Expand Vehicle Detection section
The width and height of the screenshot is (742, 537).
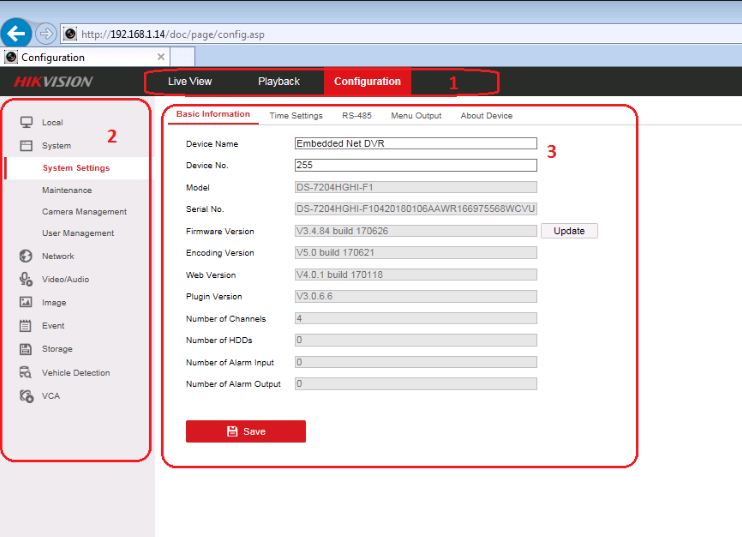(x=76, y=373)
